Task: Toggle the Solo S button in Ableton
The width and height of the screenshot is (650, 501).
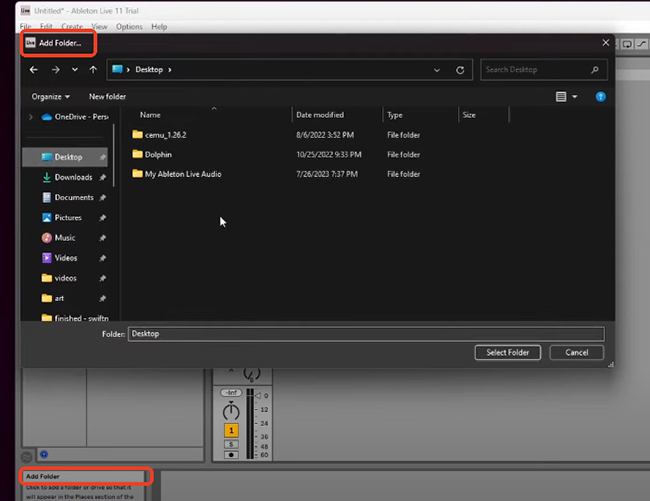Action: 231,444
